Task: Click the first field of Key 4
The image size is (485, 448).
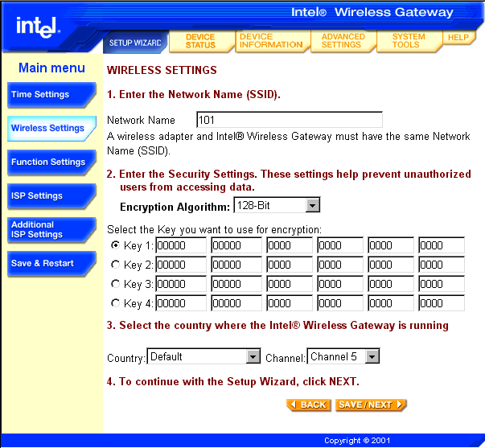Action: point(181,303)
